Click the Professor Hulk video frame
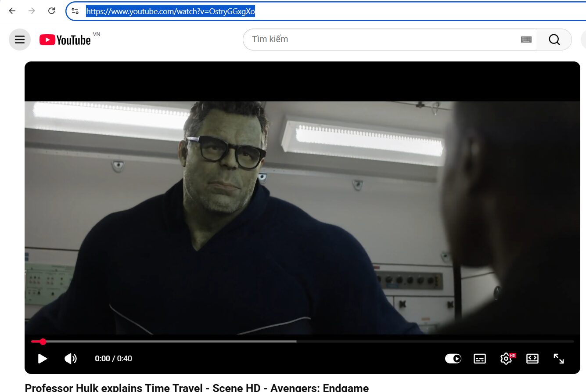Image resolution: width=586 pixels, height=392 pixels. pos(302,218)
